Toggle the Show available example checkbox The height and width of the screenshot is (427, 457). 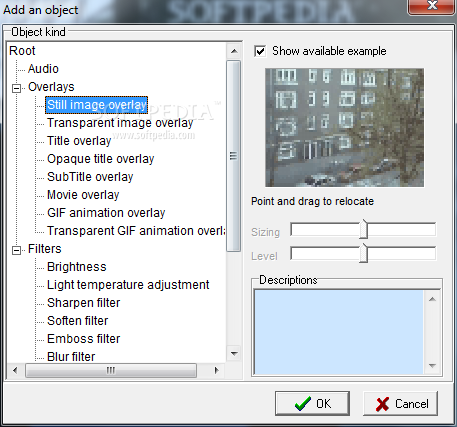260,51
